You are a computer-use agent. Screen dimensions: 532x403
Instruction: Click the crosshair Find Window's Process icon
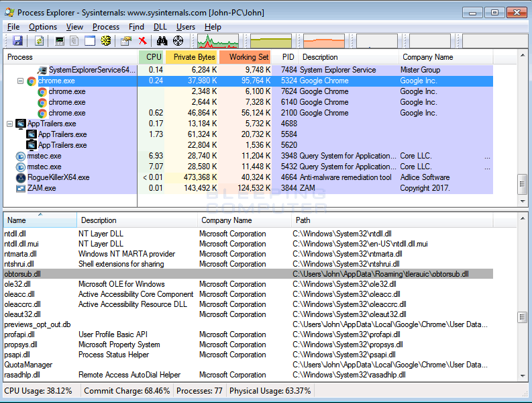coord(178,41)
